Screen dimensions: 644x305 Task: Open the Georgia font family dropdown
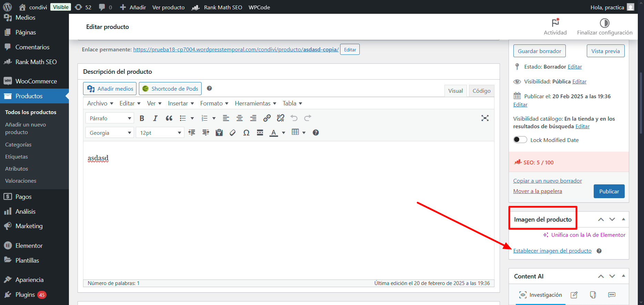pos(110,133)
